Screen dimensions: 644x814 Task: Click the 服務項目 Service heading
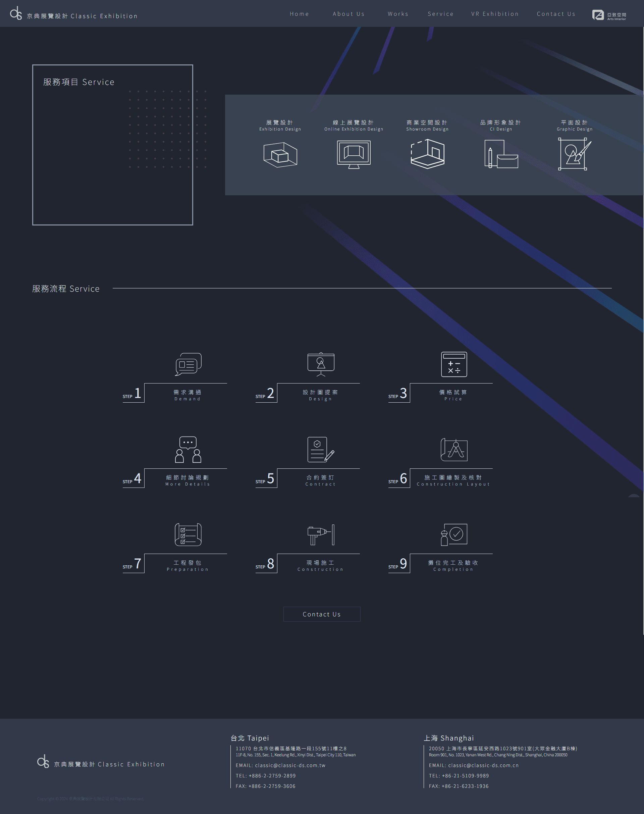tap(79, 82)
